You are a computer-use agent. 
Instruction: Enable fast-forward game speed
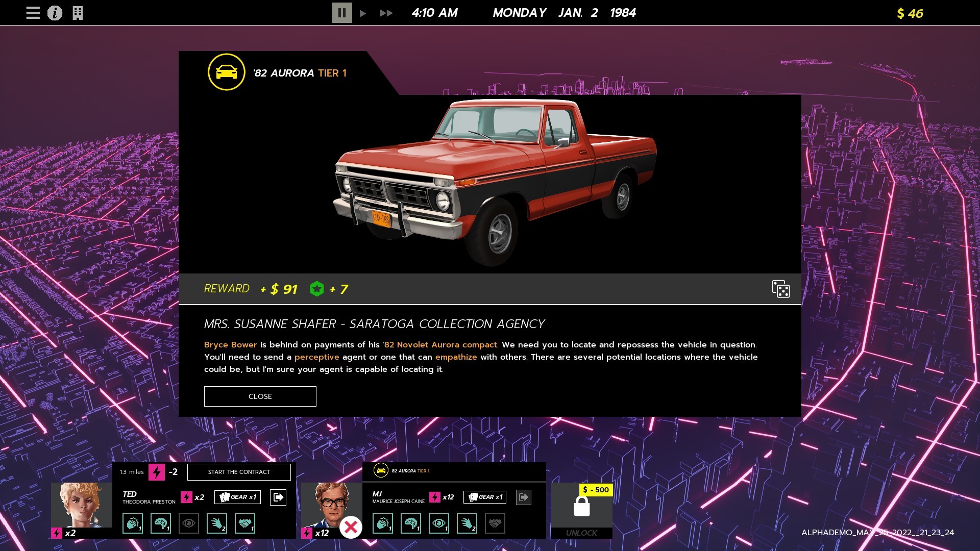click(386, 13)
